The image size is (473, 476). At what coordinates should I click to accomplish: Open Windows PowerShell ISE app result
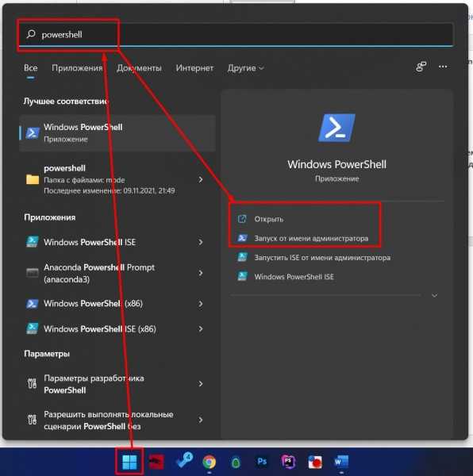(x=117, y=242)
